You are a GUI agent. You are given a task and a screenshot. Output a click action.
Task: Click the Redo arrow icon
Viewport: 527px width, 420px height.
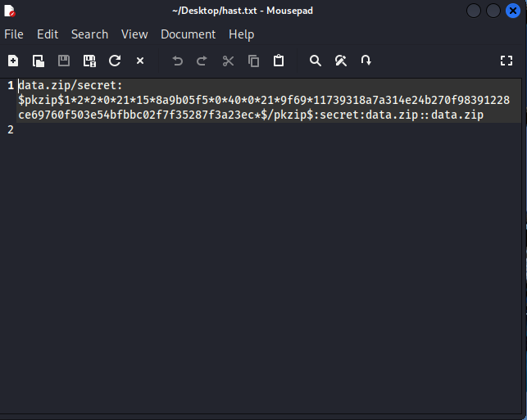click(x=202, y=61)
